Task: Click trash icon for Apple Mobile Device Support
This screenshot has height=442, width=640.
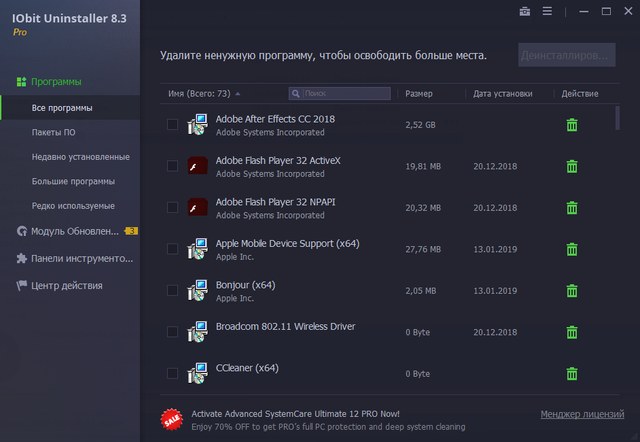Action: tap(572, 249)
